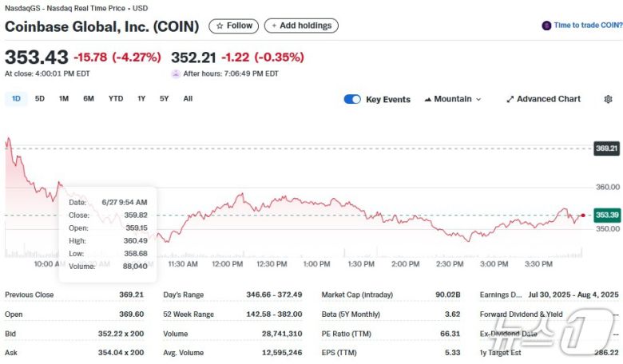Open the Advanced Chart view
The width and height of the screenshot is (623, 364).
[548, 99]
